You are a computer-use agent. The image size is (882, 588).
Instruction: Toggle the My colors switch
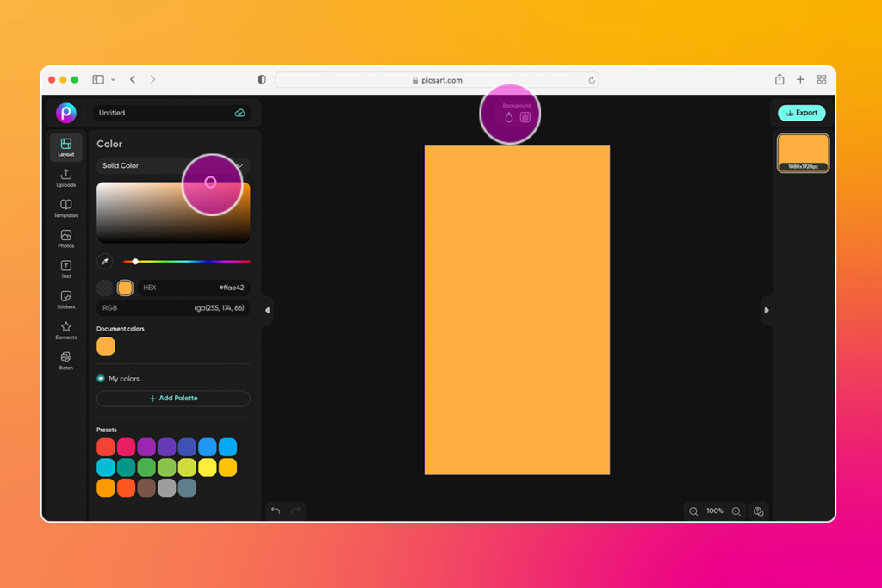(102, 378)
